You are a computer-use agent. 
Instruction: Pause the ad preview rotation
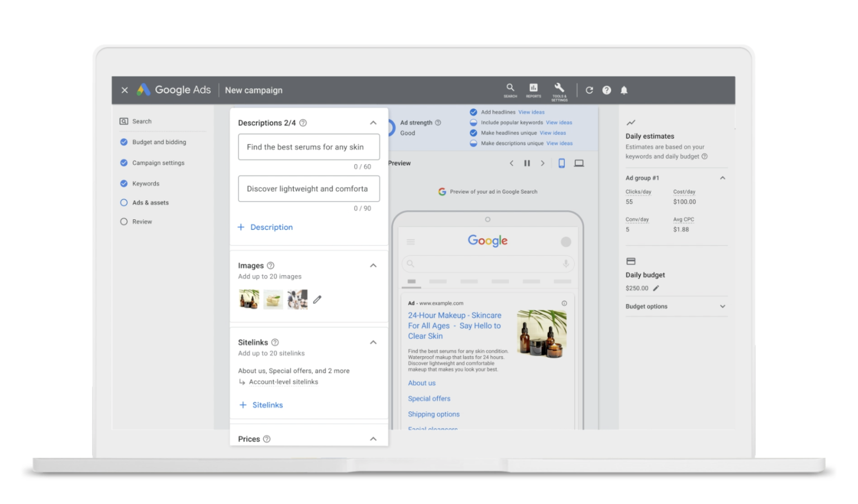click(x=527, y=163)
